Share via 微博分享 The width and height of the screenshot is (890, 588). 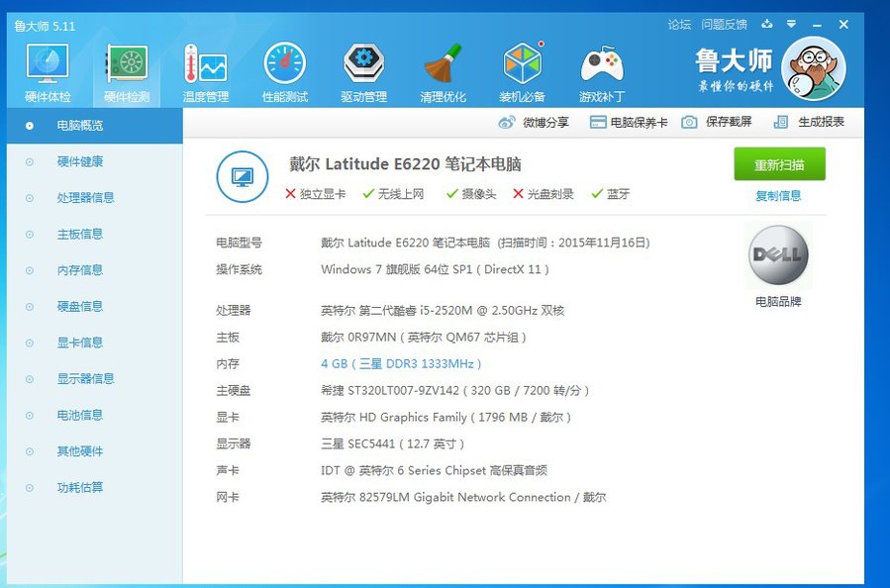(x=534, y=123)
